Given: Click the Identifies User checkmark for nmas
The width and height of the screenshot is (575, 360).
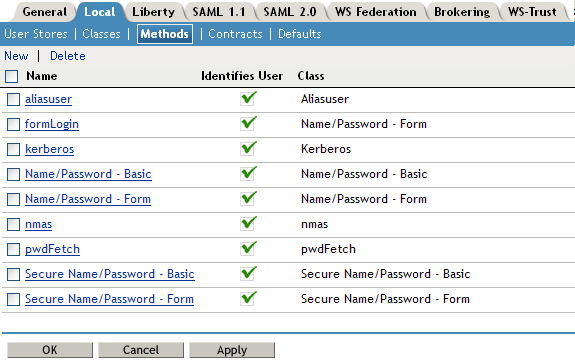Looking at the screenshot, I should [x=249, y=223].
